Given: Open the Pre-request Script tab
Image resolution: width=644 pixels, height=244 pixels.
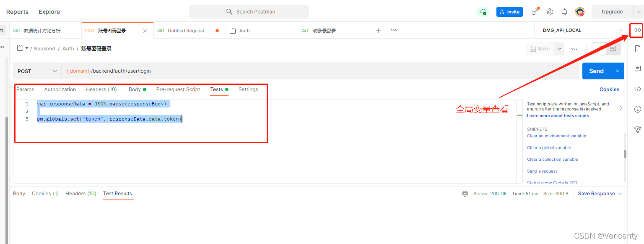Looking at the screenshot, I should click(178, 89).
